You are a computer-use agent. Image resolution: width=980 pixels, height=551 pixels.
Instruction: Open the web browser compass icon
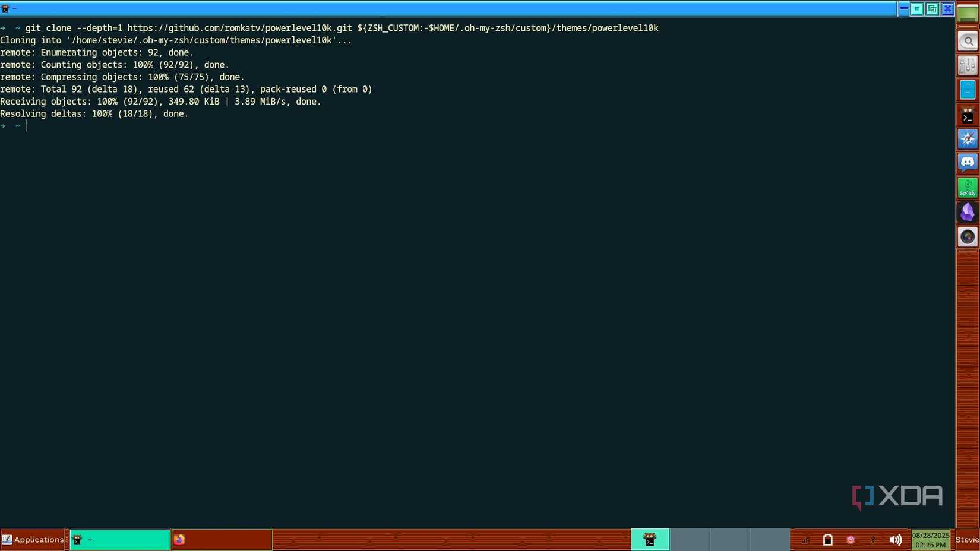(x=967, y=138)
